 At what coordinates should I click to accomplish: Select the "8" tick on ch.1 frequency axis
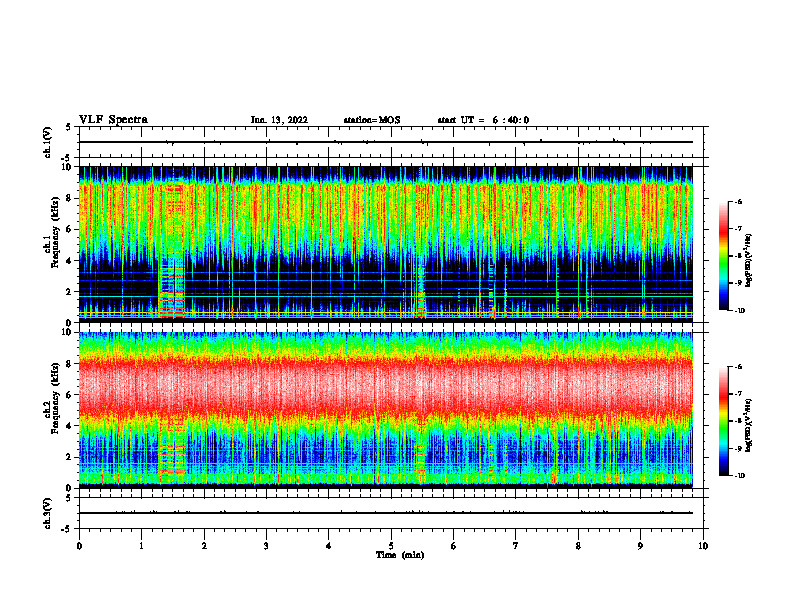coord(69,198)
